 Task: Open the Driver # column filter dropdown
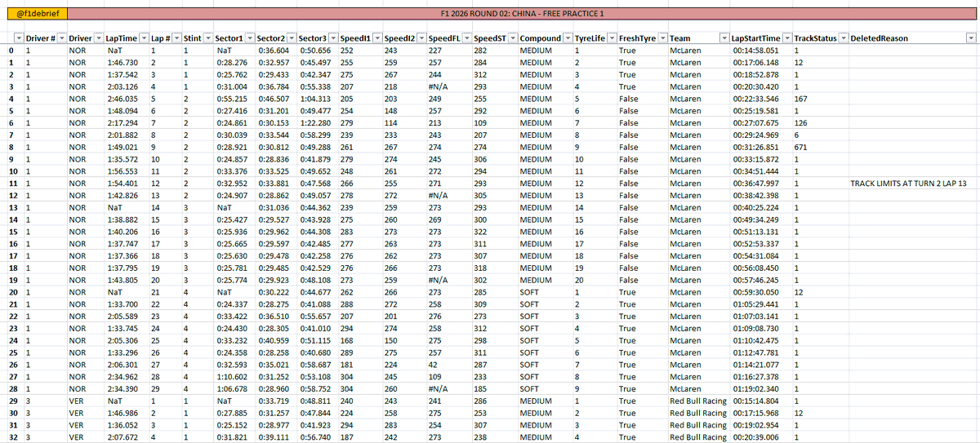click(x=60, y=38)
